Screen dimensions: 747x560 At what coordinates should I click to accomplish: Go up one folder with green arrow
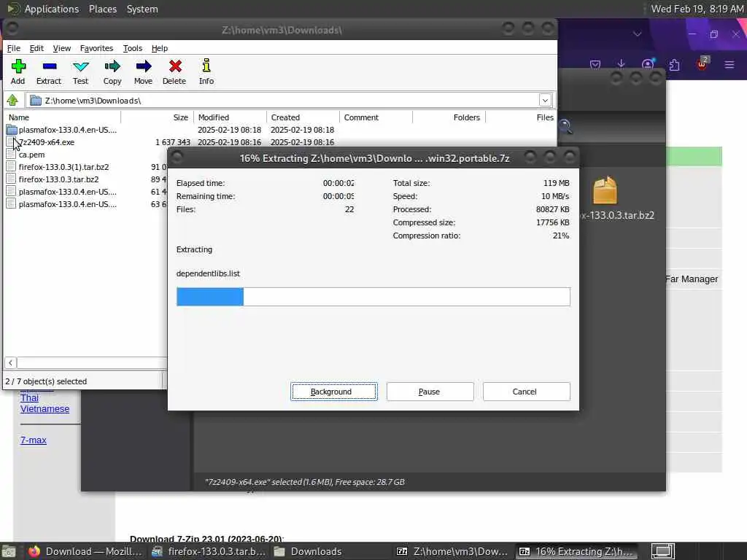(x=12, y=100)
